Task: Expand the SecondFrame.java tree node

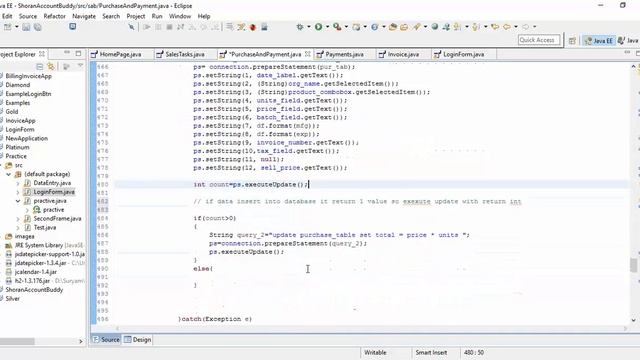Action: (x=18, y=219)
